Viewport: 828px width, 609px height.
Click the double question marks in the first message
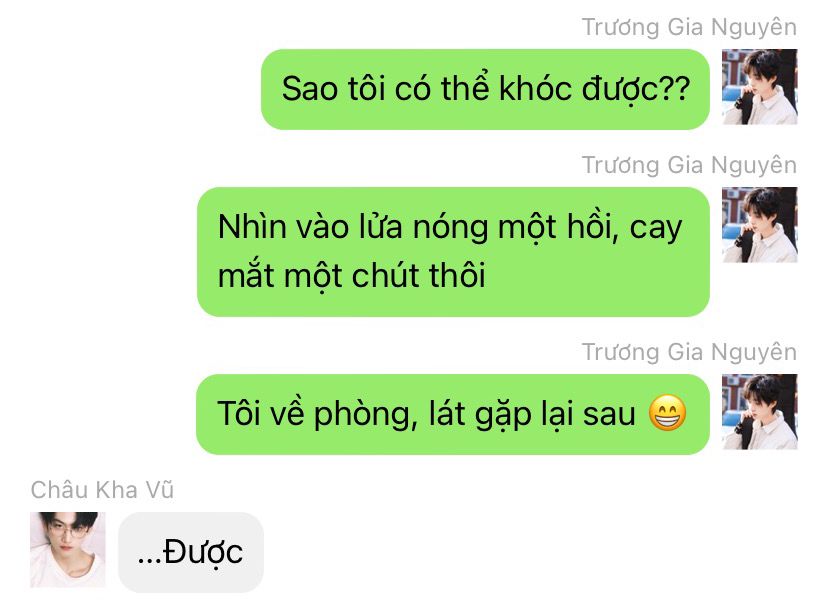(674, 88)
